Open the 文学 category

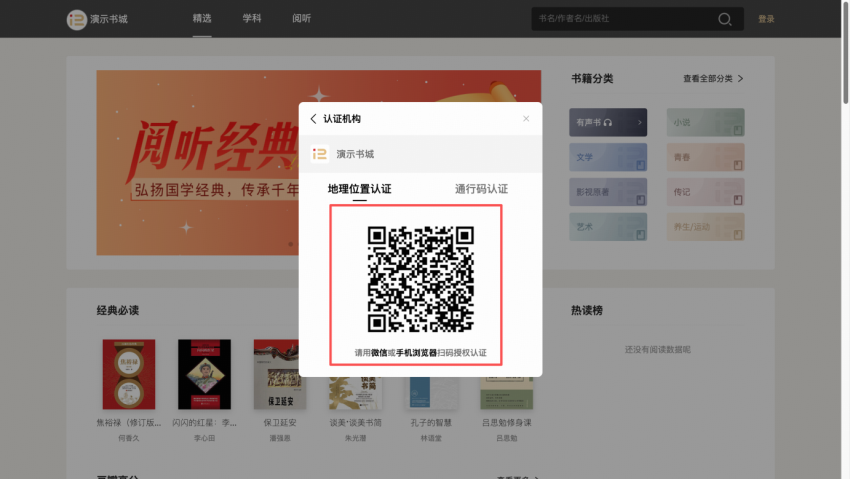tap(608, 157)
